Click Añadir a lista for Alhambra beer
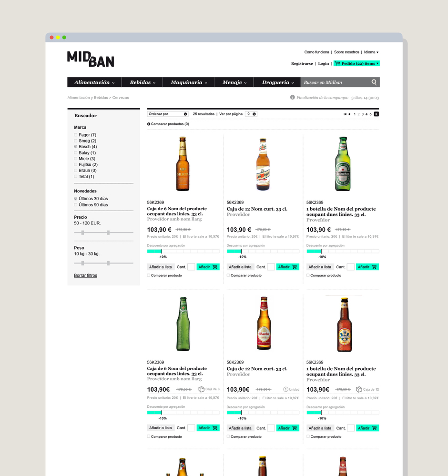 [x=240, y=428]
